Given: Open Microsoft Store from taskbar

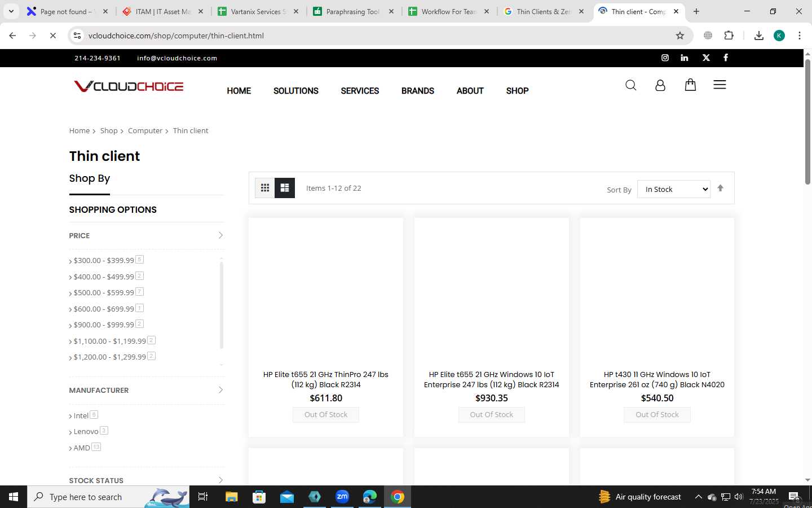Looking at the screenshot, I should 259,497.
